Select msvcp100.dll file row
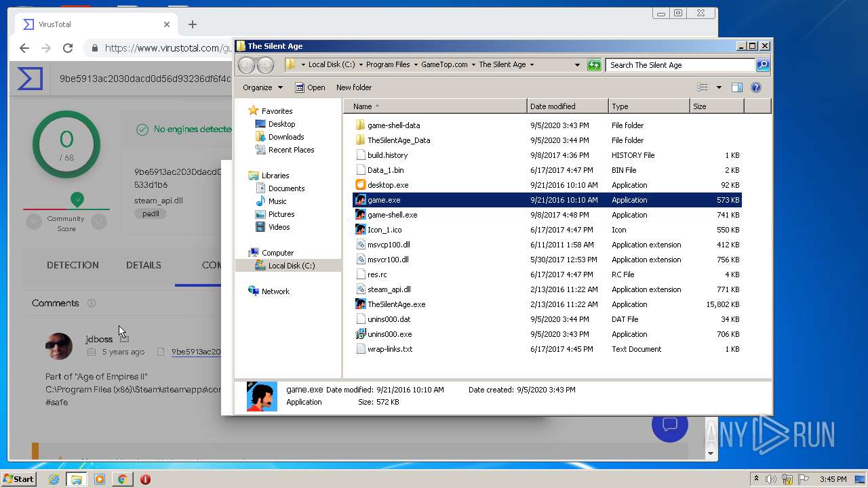This screenshot has height=488, width=868. tap(547, 245)
